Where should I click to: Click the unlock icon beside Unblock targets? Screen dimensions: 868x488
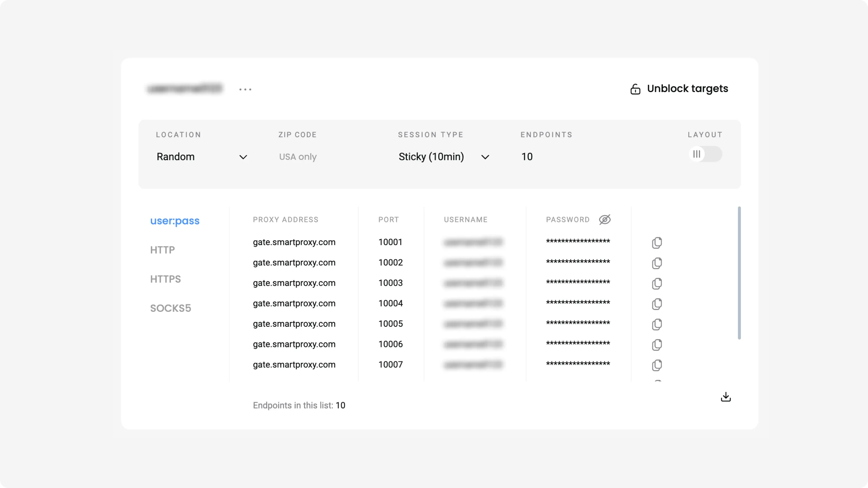tap(635, 89)
